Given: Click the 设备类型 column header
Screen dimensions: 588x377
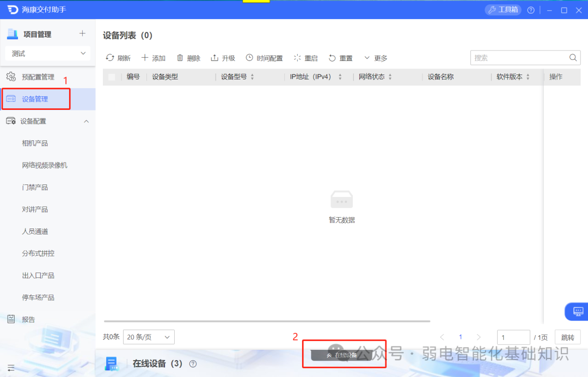Looking at the screenshot, I should pyautogui.click(x=165, y=77).
